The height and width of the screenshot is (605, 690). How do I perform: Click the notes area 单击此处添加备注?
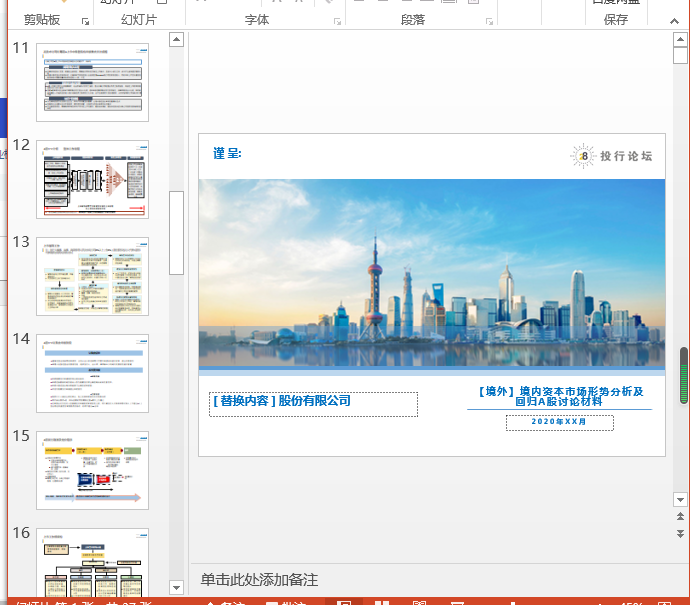(259, 579)
